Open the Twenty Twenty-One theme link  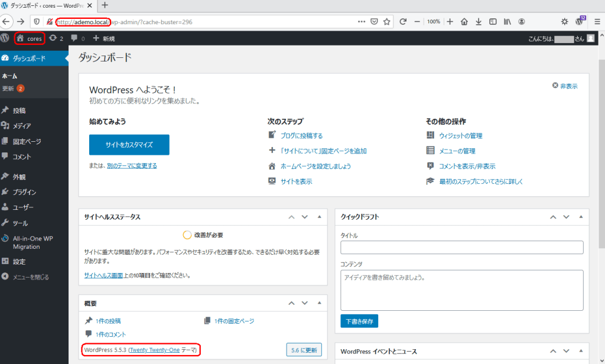coord(154,350)
